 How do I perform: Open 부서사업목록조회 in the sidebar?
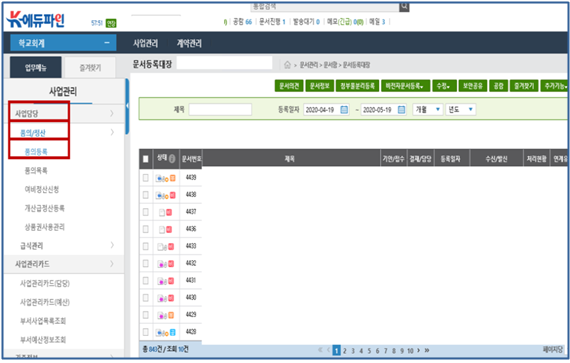click(43, 321)
